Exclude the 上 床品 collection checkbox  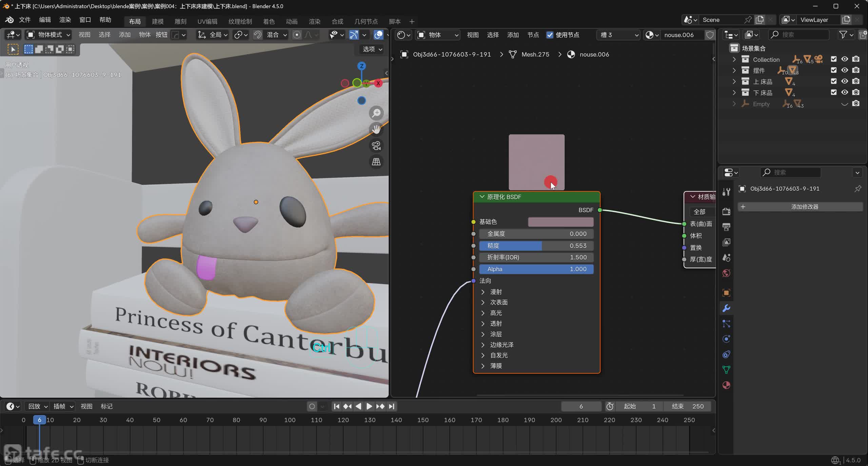tap(834, 81)
